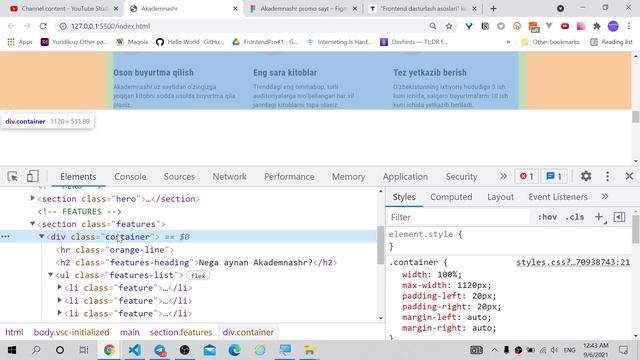
Task: Reload the page
Action: (x=43, y=26)
